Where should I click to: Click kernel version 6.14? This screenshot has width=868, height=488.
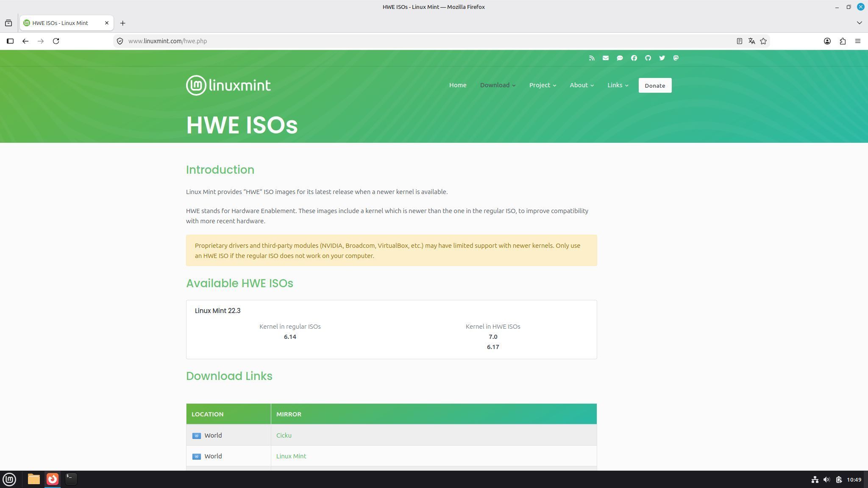click(x=290, y=337)
